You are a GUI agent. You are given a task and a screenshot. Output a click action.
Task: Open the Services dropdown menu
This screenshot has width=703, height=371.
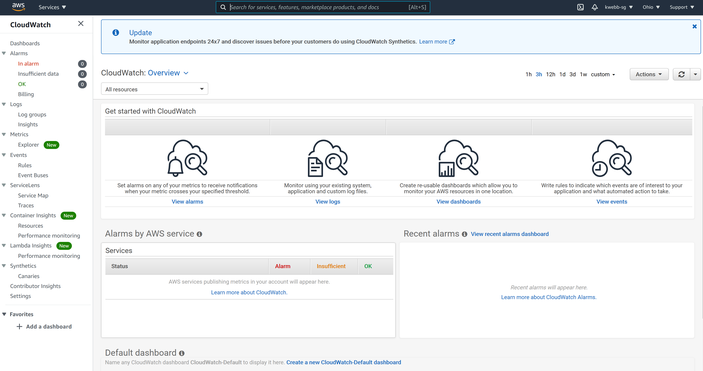[x=52, y=7]
